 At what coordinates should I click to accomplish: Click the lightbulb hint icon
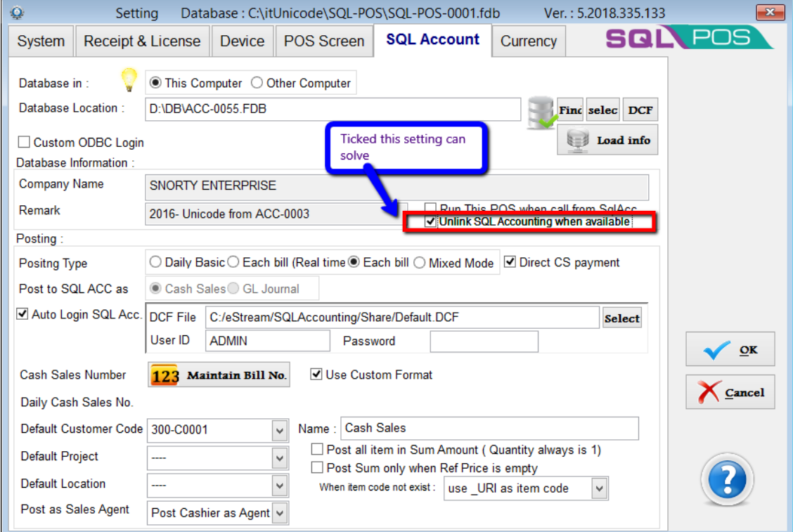(128, 81)
